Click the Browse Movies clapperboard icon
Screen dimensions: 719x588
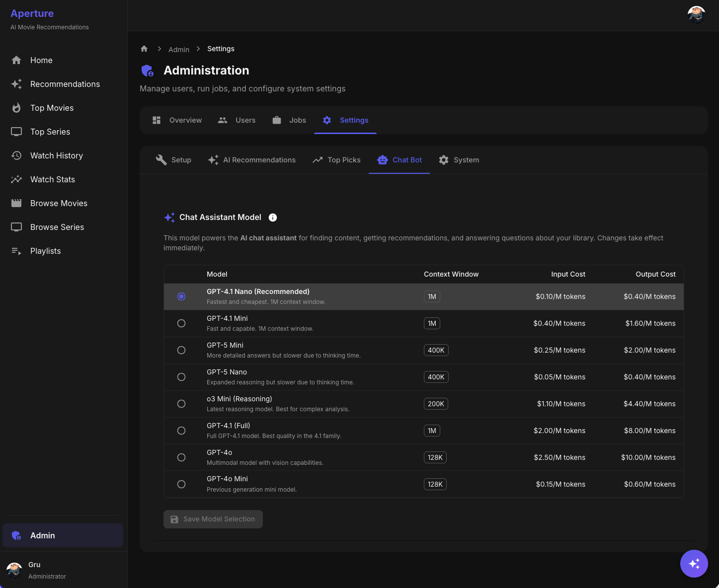(16, 203)
